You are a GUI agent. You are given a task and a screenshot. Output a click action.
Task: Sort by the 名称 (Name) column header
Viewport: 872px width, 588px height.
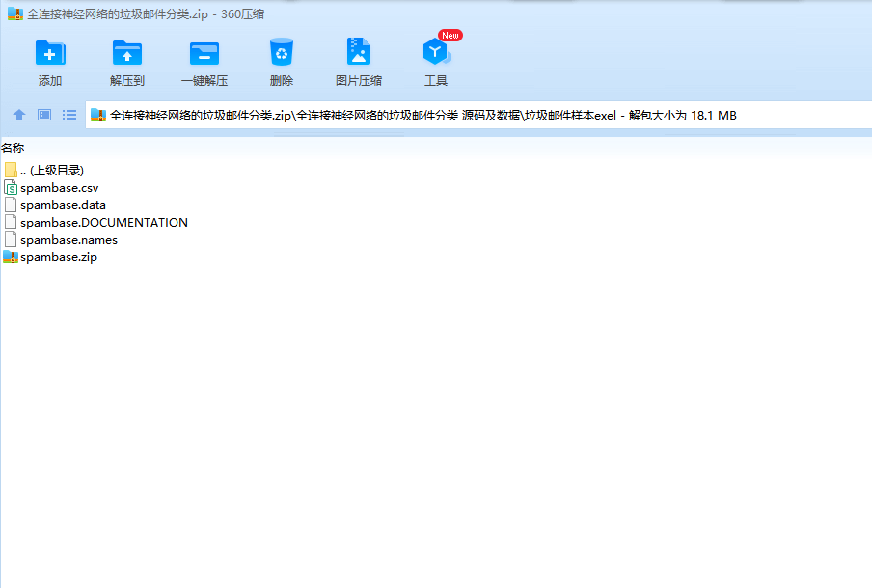tap(13, 147)
